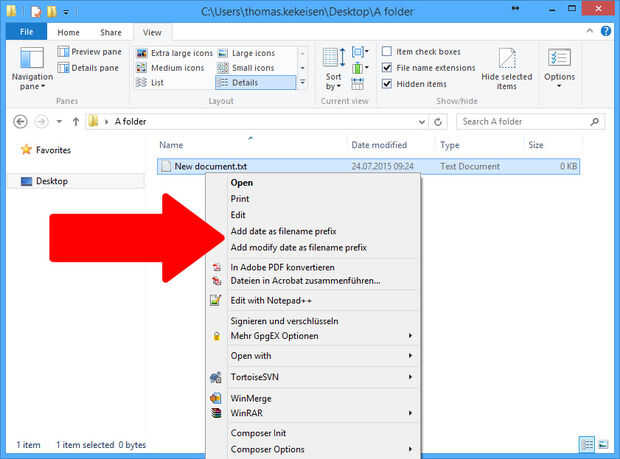Switch to the Share ribbon tab
620x459 pixels.
point(111,32)
